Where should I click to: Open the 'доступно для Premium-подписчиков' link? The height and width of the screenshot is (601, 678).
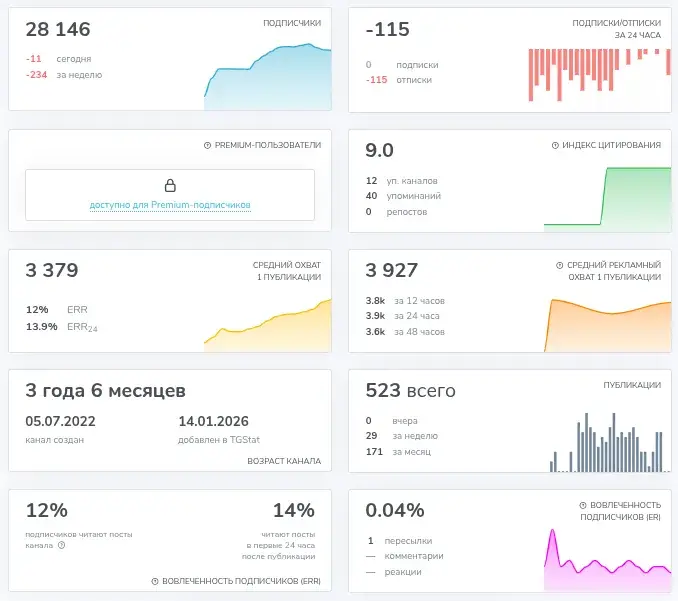tap(170, 205)
